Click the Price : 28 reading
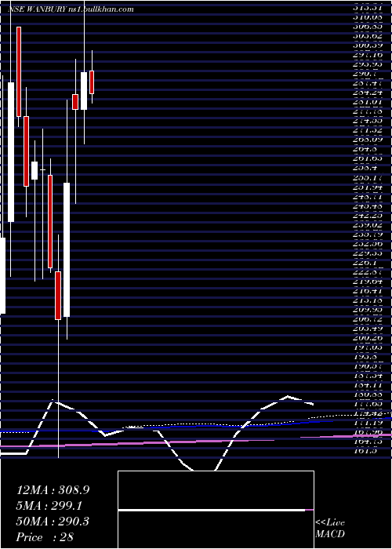The width and height of the screenshot is (392, 549). [x=45, y=537]
